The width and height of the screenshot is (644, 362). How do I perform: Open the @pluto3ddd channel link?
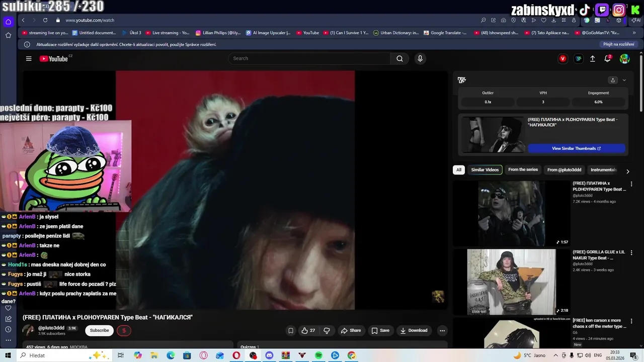point(52,328)
